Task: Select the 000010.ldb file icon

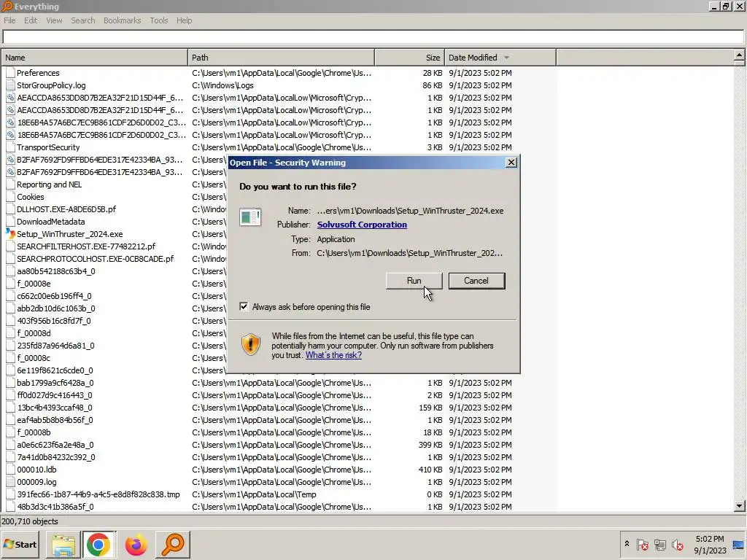Action: [x=10, y=470]
